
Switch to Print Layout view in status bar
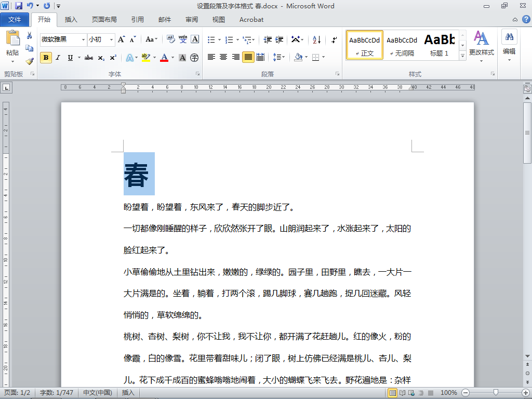pyautogui.click(x=393, y=393)
